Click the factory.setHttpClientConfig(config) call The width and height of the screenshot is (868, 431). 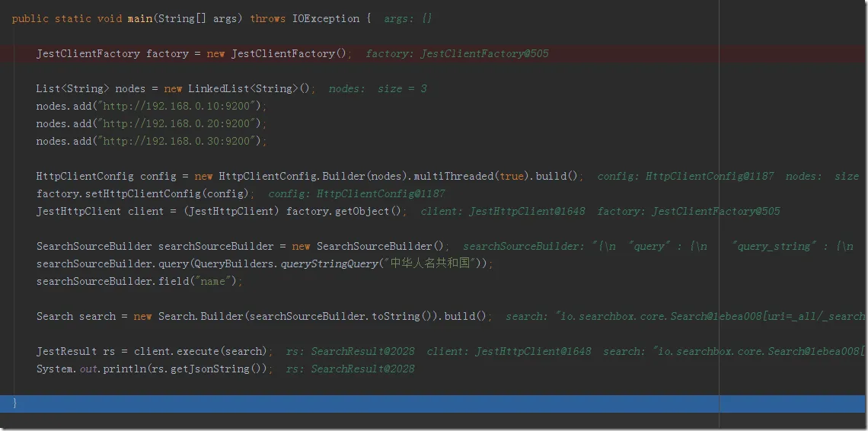(145, 194)
